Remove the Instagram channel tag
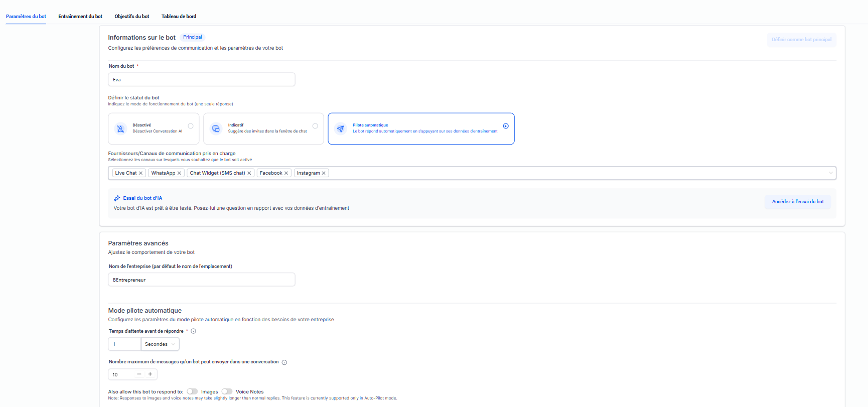 324,173
